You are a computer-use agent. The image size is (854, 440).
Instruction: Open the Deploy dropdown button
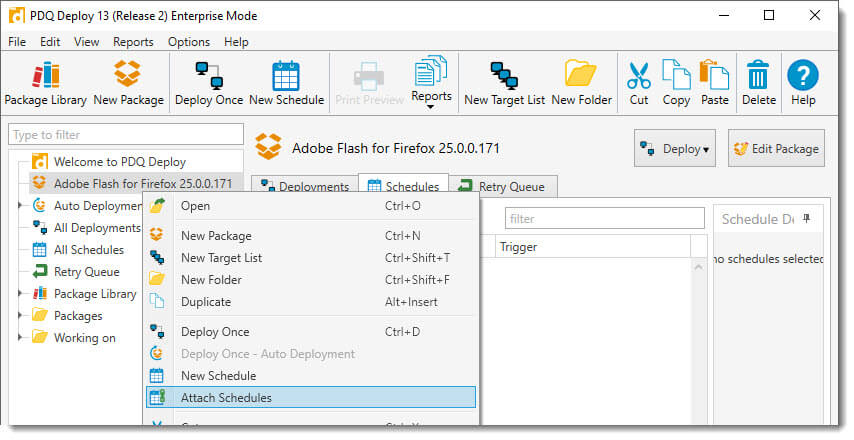point(675,148)
